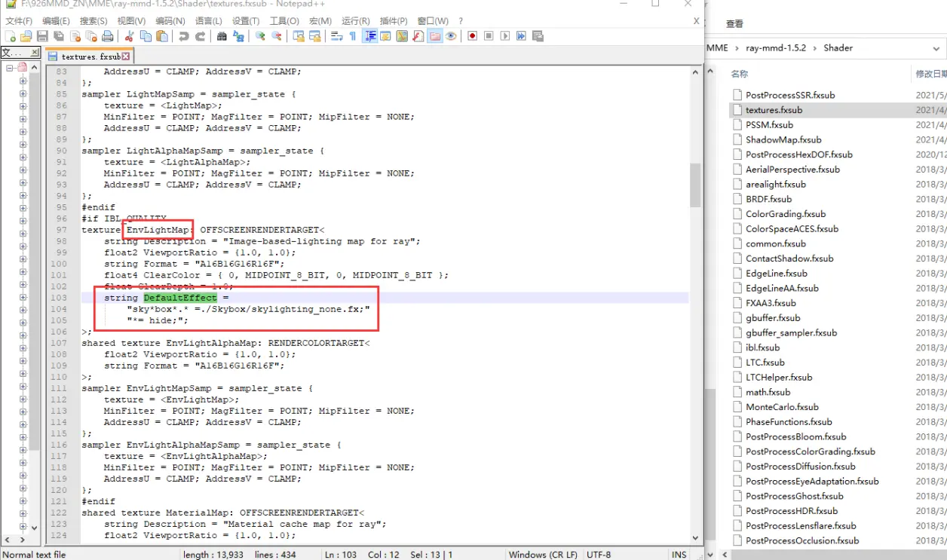Close the textures.fxsub tab with its red X
Image resolution: width=947 pixels, height=560 pixels.
pyautogui.click(x=126, y=57)
